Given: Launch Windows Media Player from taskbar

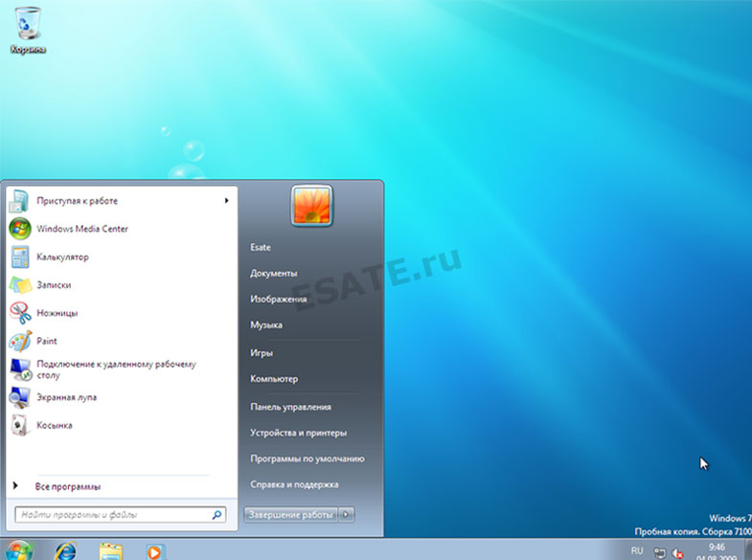Looking at the screenshot, I should [155, 551].
